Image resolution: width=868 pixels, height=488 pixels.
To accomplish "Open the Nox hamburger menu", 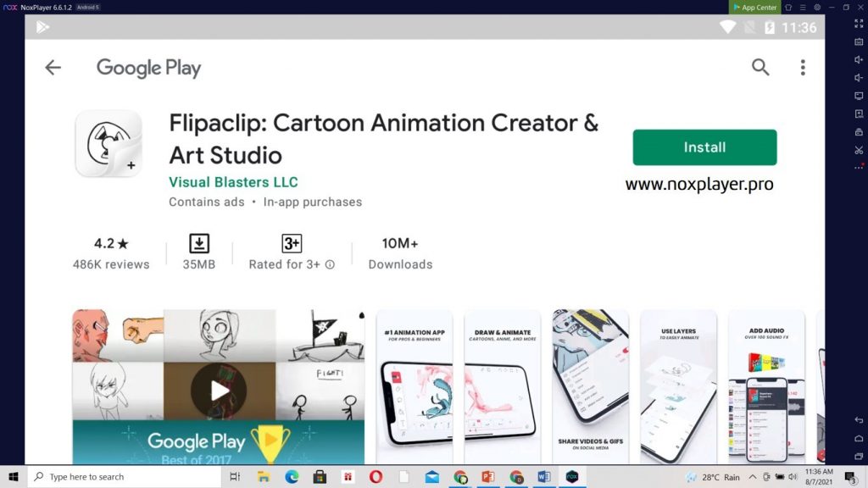I will [803, 7].
